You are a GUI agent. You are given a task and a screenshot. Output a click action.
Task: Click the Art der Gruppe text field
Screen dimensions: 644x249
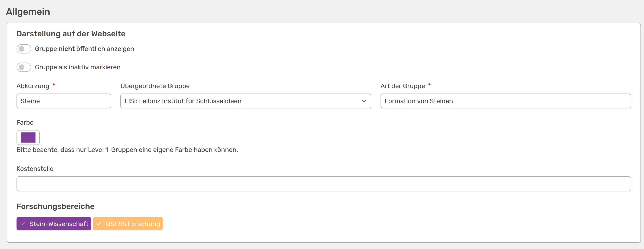click(x=505, y=101)
